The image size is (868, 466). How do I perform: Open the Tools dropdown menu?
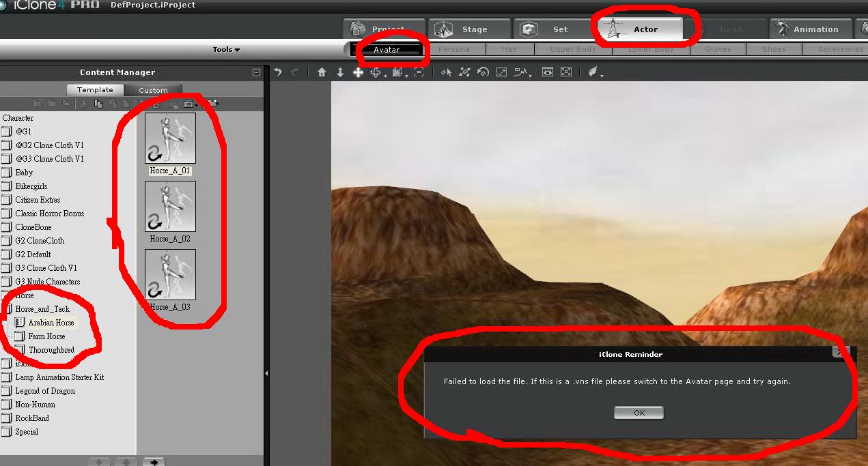tap(226, 50)
